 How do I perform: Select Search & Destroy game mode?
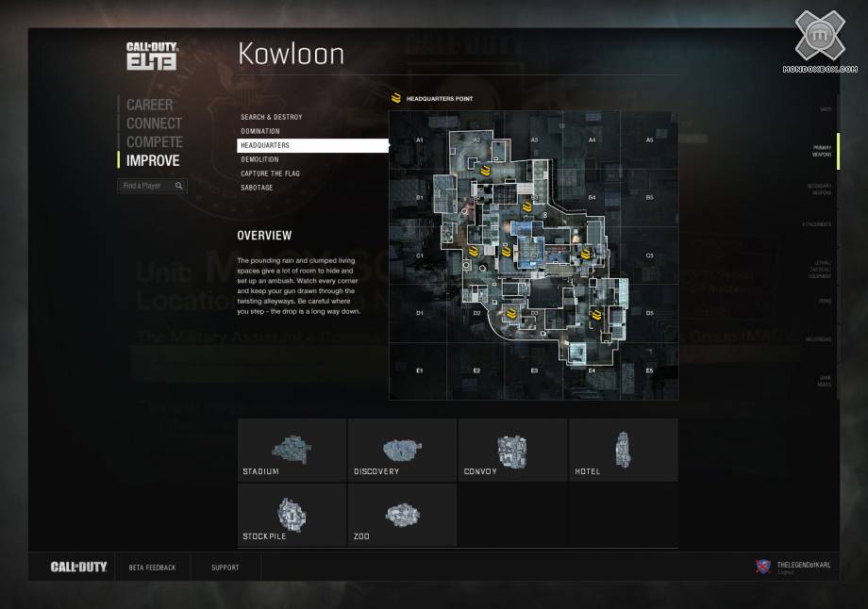click(272, 117)
